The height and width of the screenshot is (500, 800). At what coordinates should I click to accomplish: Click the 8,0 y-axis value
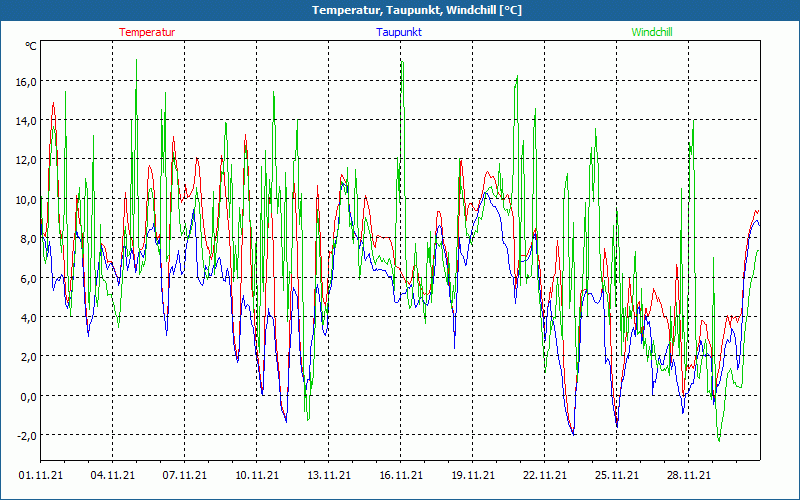click(29, 238)
